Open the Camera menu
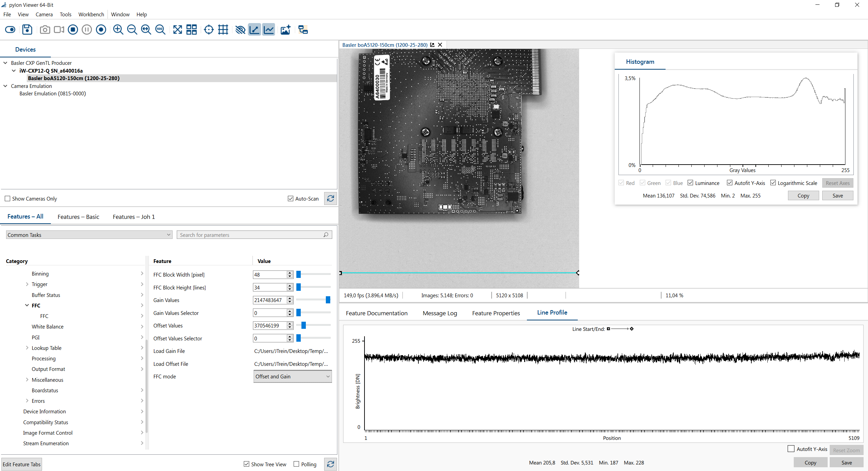 click(44, 14)
